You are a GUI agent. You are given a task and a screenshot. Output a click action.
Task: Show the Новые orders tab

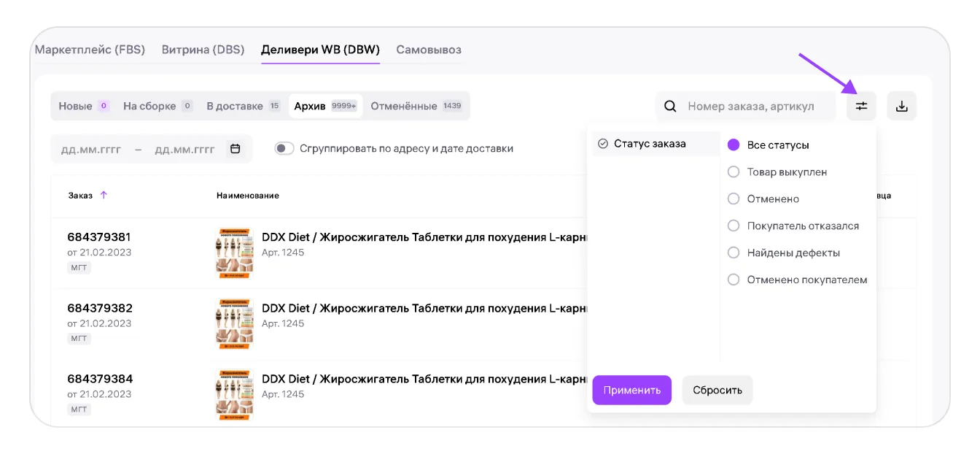point(84,106)
